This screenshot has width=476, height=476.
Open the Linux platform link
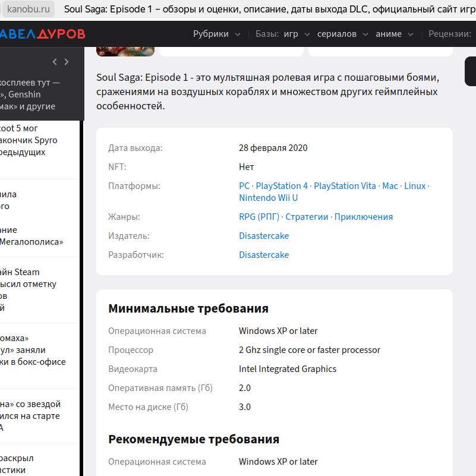[x=415, y=186]
